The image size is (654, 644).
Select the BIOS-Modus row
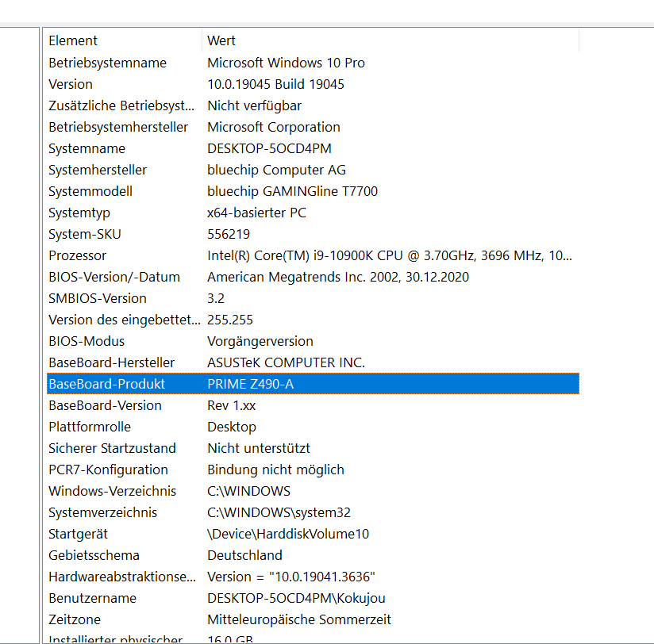313,341
